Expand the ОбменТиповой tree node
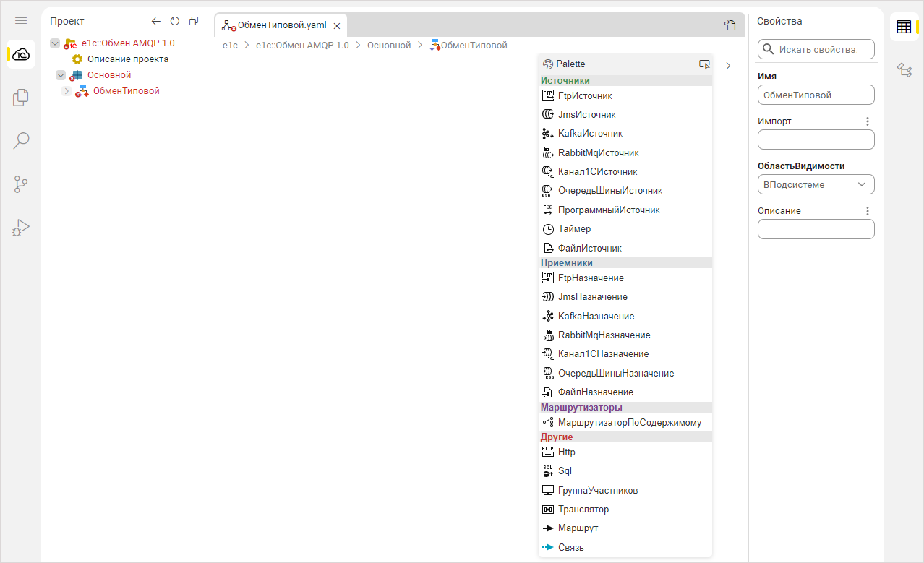The width and height of the screenshot is (924, 563). tap(67, 91)
